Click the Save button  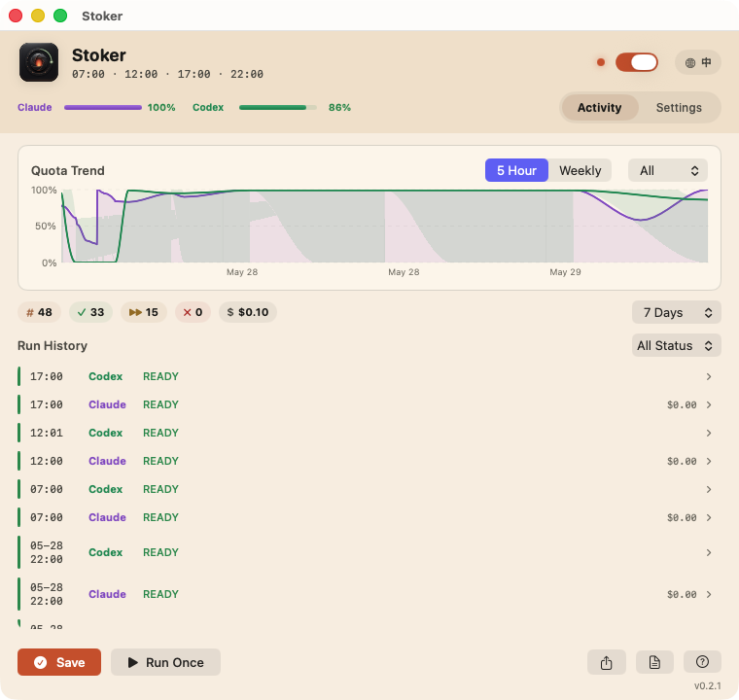pos(59,662)
